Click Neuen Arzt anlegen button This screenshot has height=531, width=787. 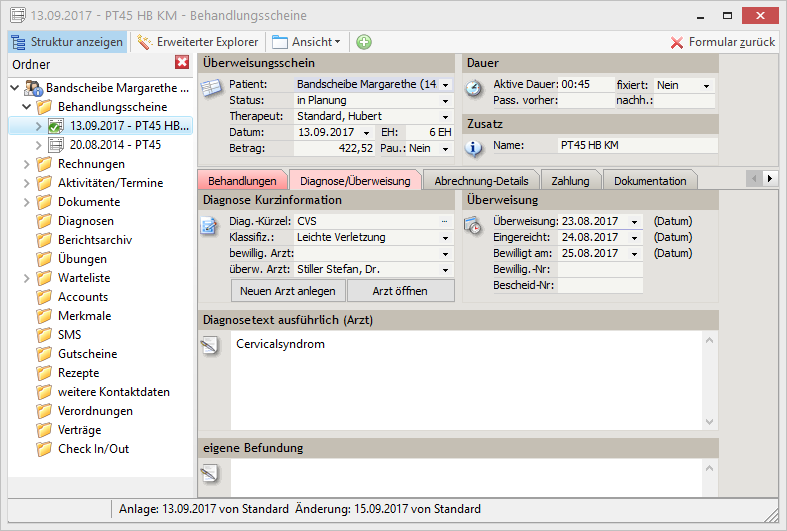[x=288, y=291]
